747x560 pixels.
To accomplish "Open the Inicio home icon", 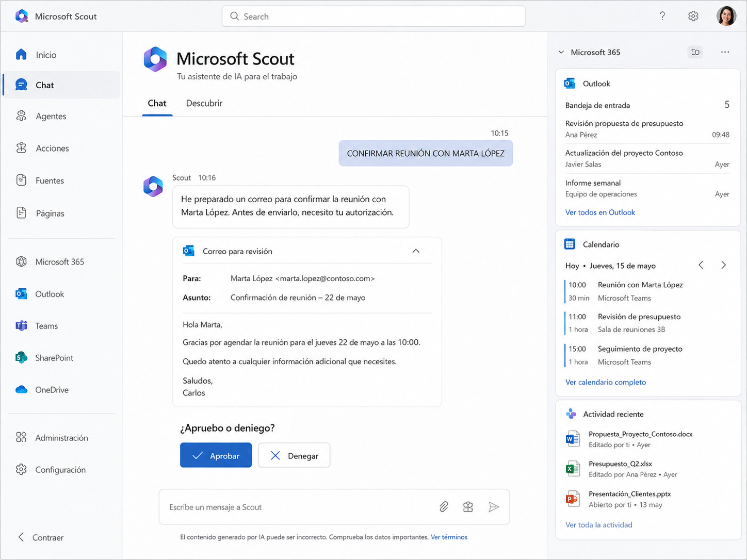I will pos(21,55).
